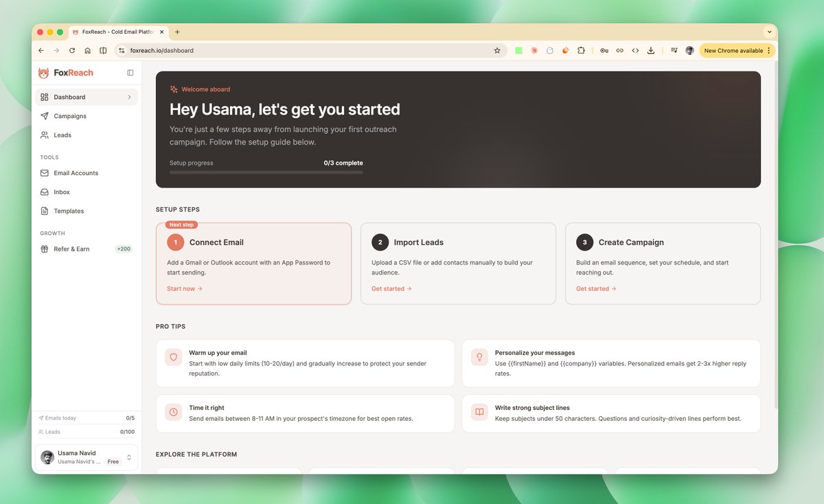Open new browser tab with plus
Image resolution: width=824 pixels, height=504 pixels.
[177, 32]
